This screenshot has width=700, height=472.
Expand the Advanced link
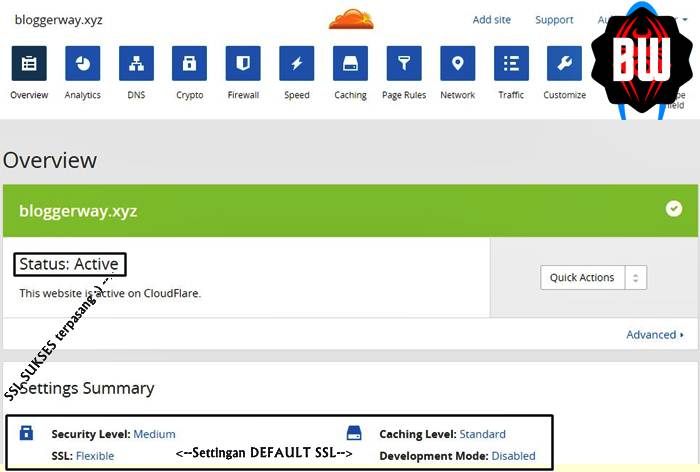point(654,334)
